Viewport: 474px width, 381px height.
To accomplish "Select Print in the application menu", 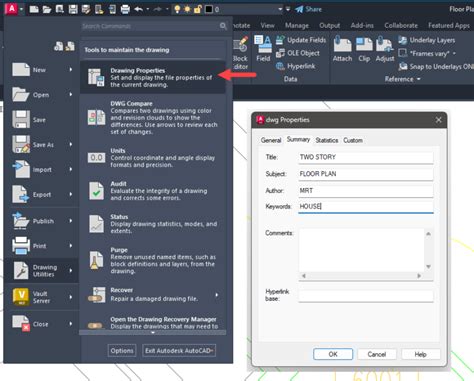I will coord(42,246).
